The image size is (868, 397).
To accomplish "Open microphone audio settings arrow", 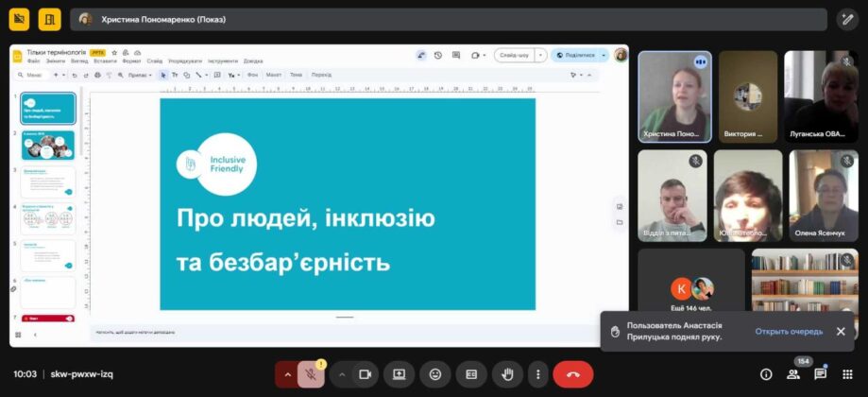I will click(x=287, y=373).
